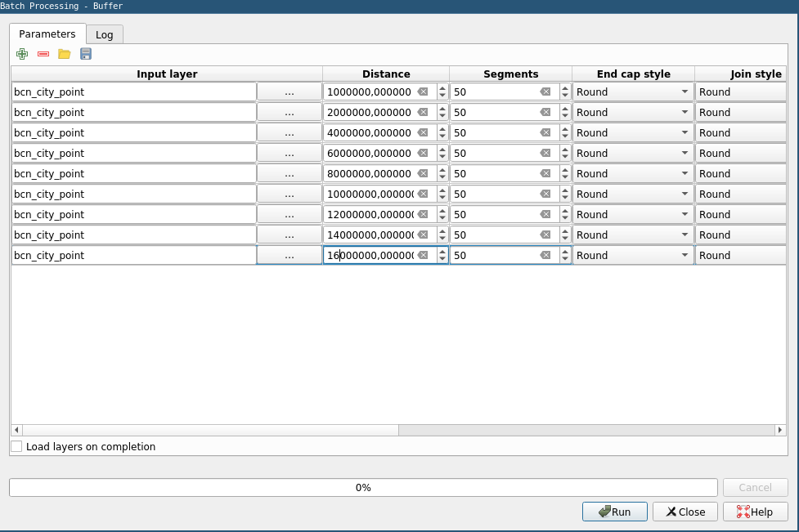Save batch settings with floppy disk icon
Image resolution: width=799 pixels, height=532 pixels.
(86, 54)
